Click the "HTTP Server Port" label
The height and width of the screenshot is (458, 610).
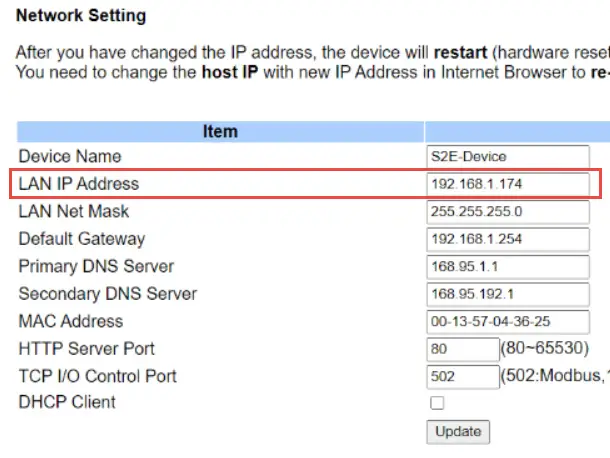pyautogui.click(x=86, y=349)
